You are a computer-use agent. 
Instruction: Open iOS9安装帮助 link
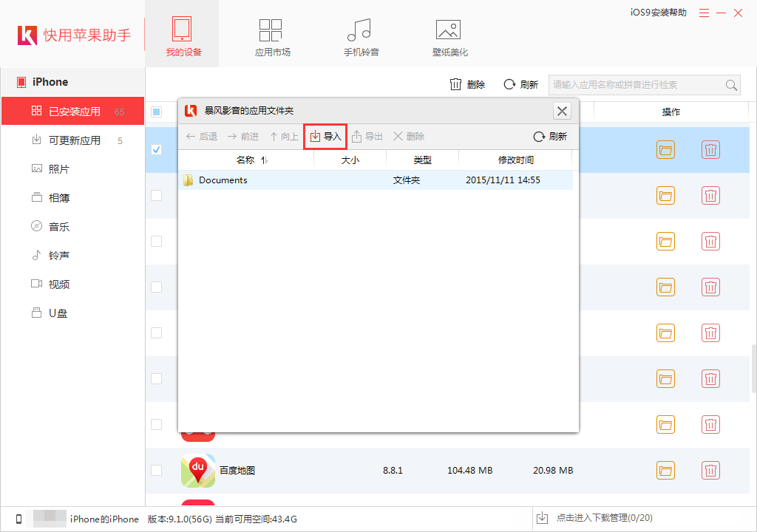656,12
